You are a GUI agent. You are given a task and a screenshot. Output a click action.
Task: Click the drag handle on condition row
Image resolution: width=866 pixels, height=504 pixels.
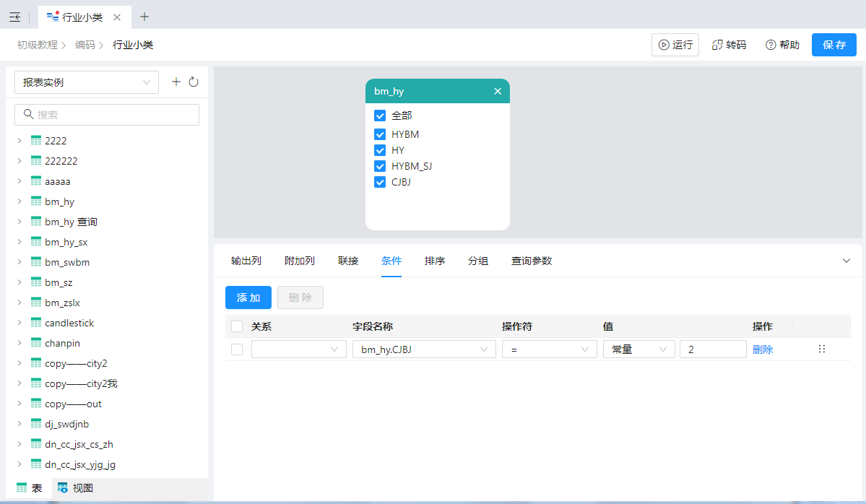821,349
